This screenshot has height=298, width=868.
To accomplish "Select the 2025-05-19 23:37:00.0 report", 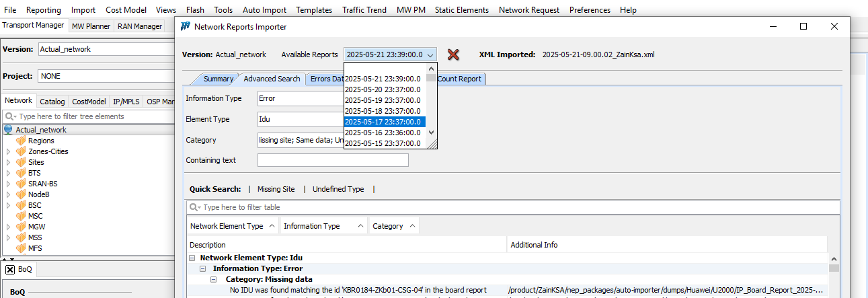I will tap(383, 100).
